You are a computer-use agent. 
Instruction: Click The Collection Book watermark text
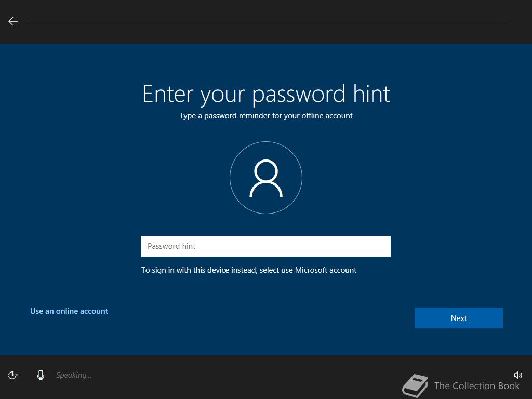pos(477,386)
